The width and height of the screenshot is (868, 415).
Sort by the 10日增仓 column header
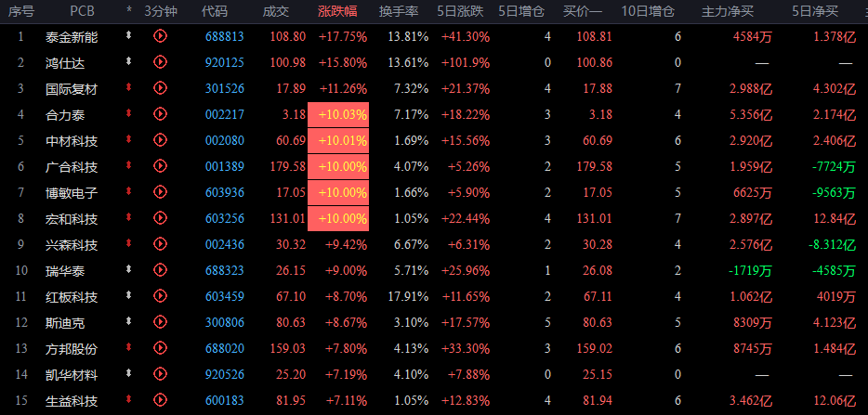coord(648,11)
